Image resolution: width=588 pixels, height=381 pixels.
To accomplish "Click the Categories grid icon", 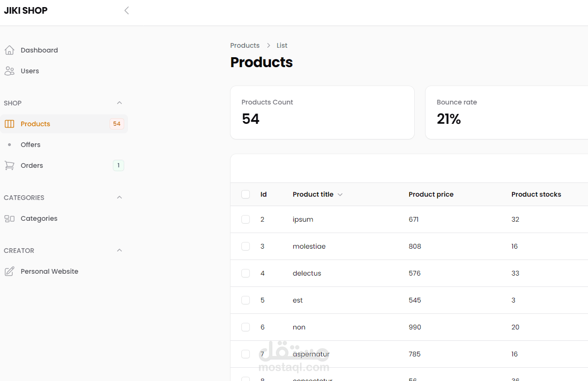I will tap(9, 218).
